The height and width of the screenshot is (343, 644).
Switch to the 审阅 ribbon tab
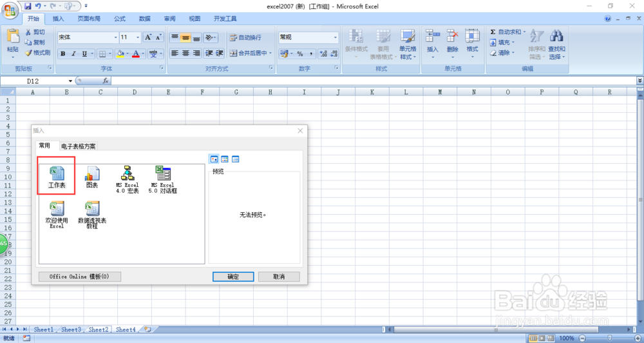pos(169,19)
